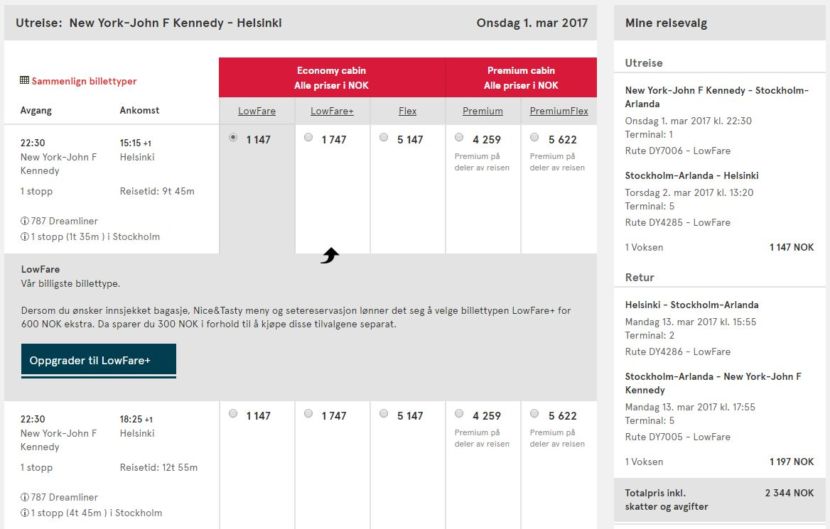The image size is (830, 529).
Task: Pick Premium 4 259 for 15:15 arrival flight
Action: point(459,138)
